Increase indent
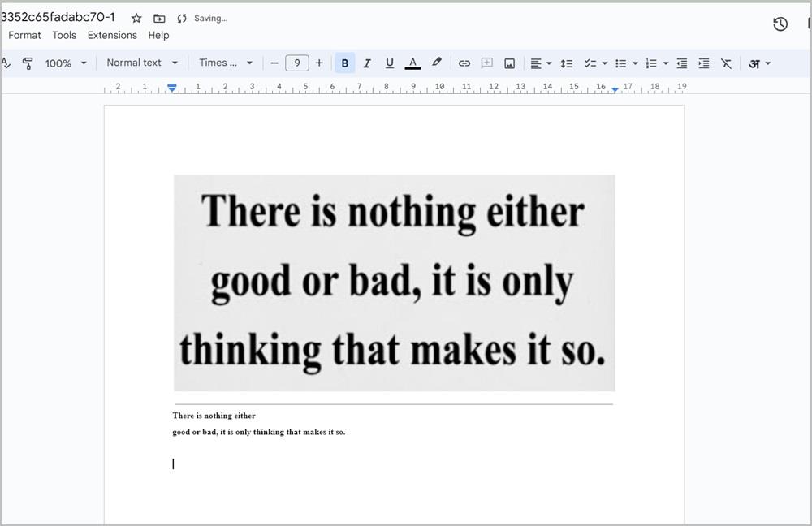 tap(704, 63)
